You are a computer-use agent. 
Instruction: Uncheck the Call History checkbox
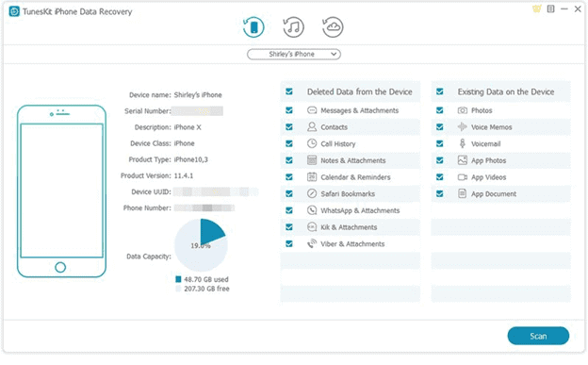click(x=289, y=143)
